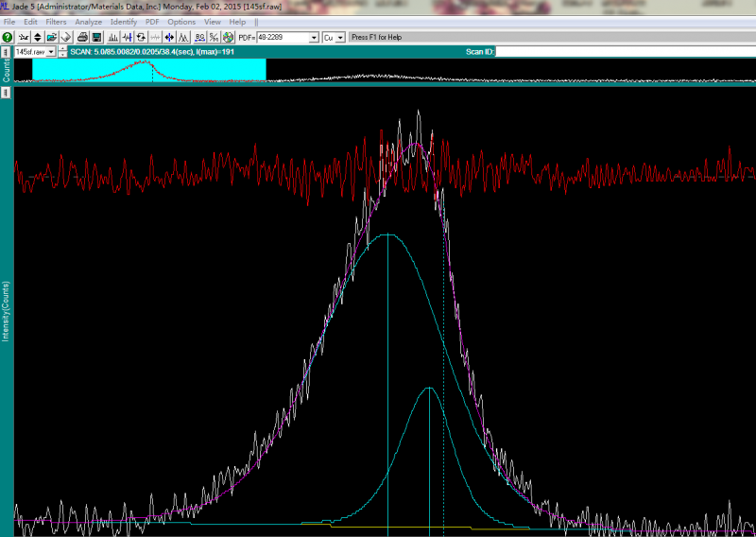Open the Filters menu
The image size is (756, 537).
[56, 22]
